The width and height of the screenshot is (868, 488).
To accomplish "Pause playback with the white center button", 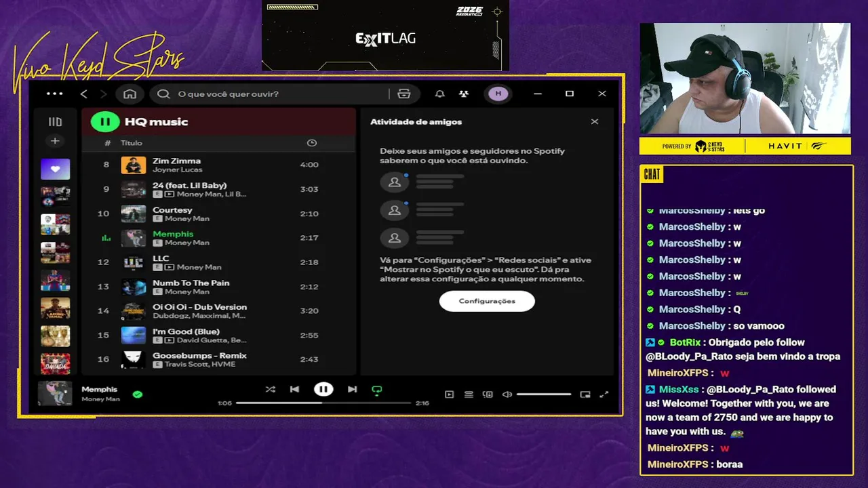I will [323, 389].
